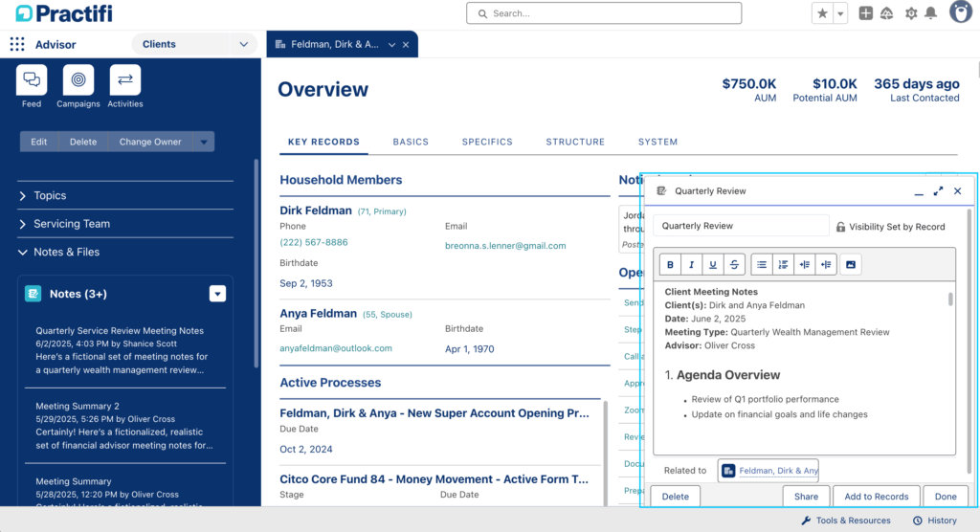Click the global actions plus icon

(865, 13)
